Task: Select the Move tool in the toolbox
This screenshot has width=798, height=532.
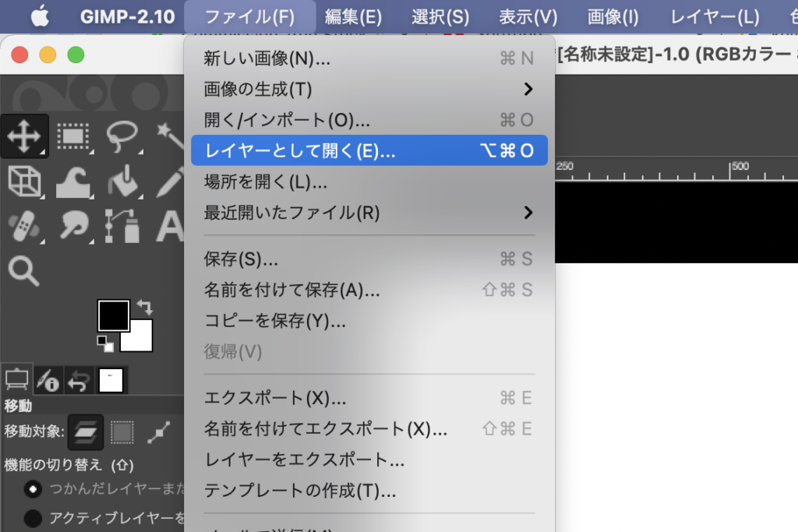Action: 24,136
